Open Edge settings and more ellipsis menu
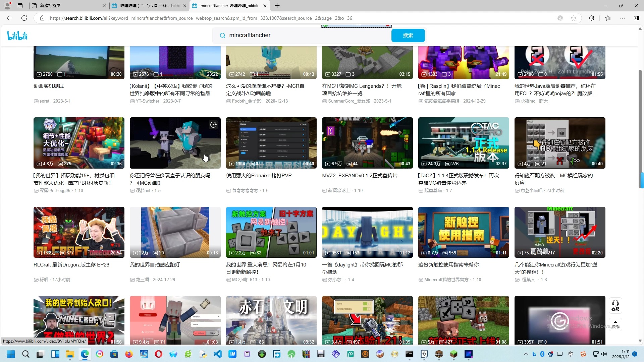The width and height of the screenshot is (644, 362). (623, 18)
